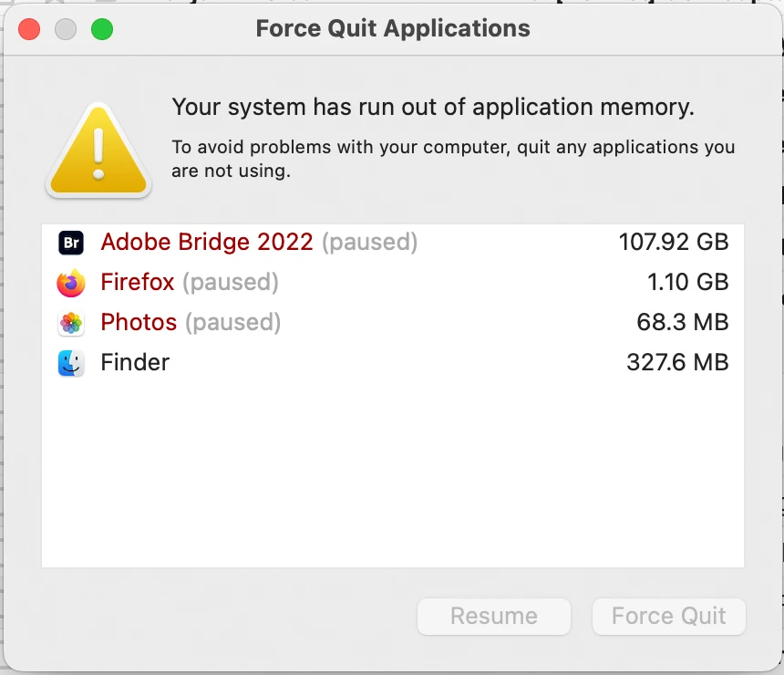This screenshot has width=784, height=675.
Task: Close the Force Quit Applications window
Action: click(x=29, y=29)
